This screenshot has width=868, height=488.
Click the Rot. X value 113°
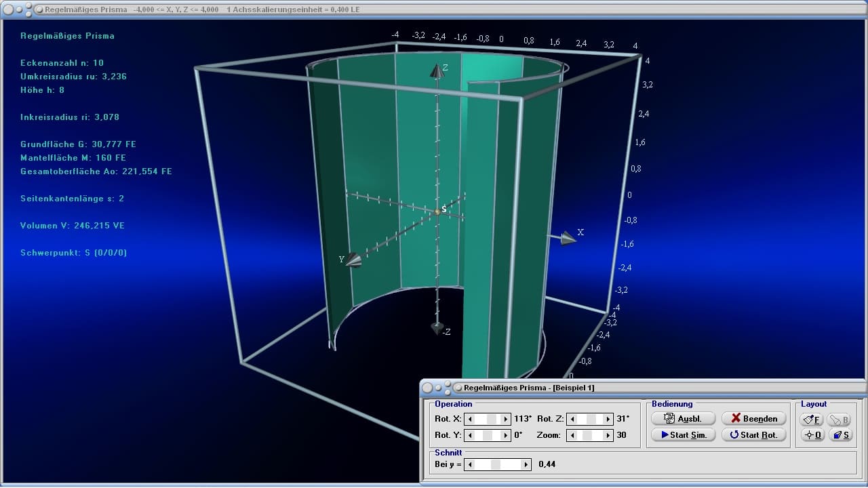523,419
